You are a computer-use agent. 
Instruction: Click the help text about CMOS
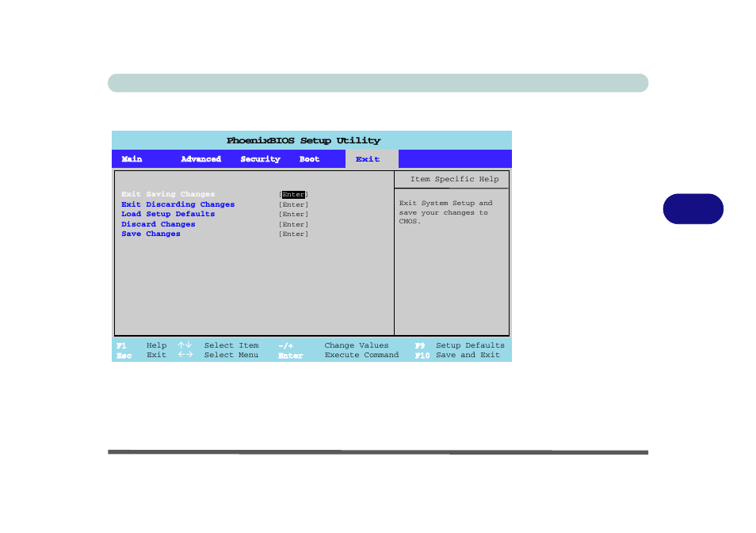point(445,212)
